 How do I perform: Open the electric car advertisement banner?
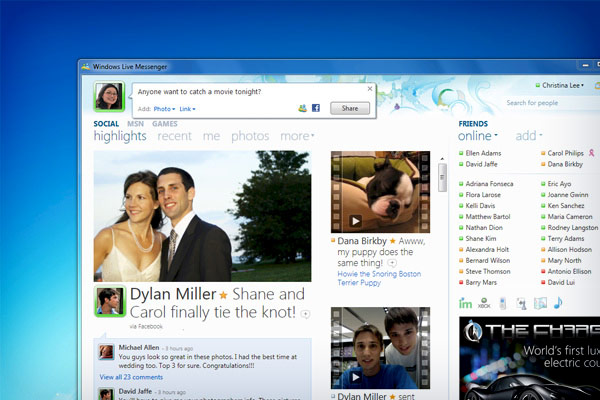click(x=529, y=358)
